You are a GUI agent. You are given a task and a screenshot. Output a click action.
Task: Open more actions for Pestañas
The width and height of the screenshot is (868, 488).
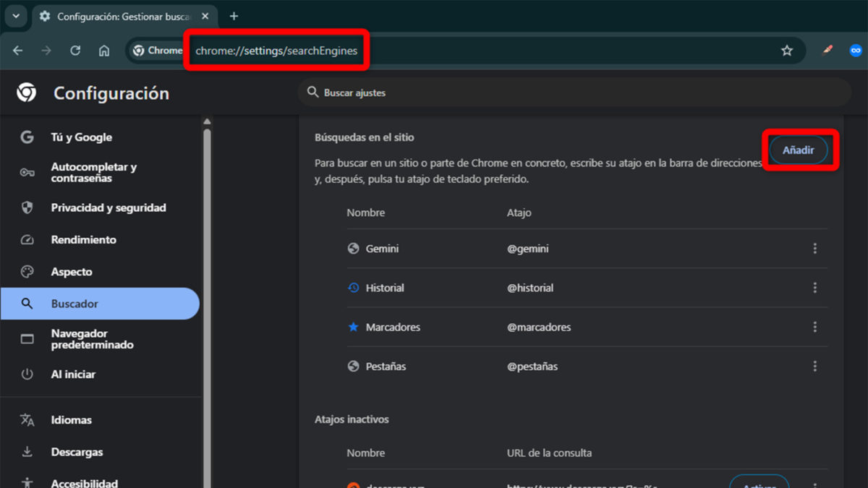[x=814, y=367]
